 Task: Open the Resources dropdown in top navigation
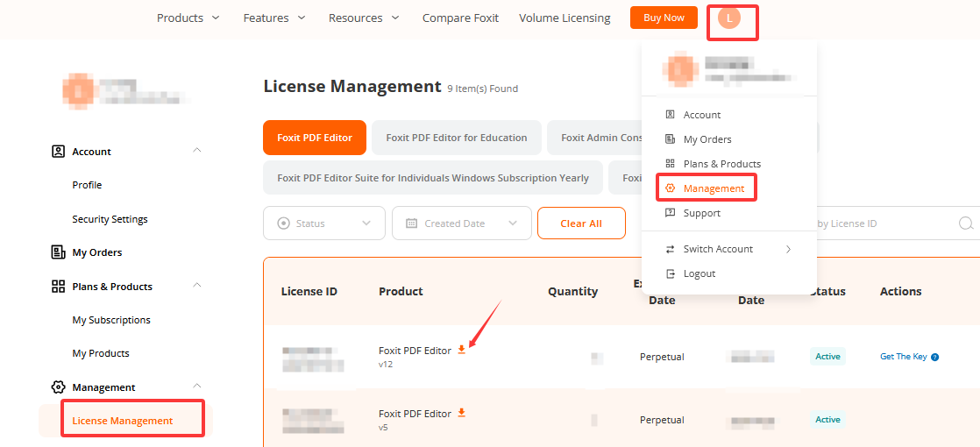pyautogui.click(x=364, y=18)
